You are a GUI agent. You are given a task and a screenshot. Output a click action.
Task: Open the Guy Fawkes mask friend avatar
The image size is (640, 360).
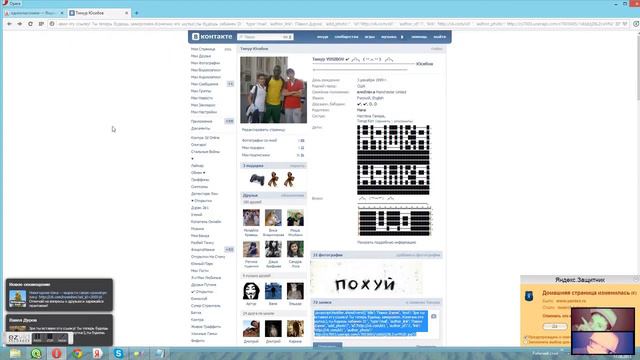click(251, 291)
